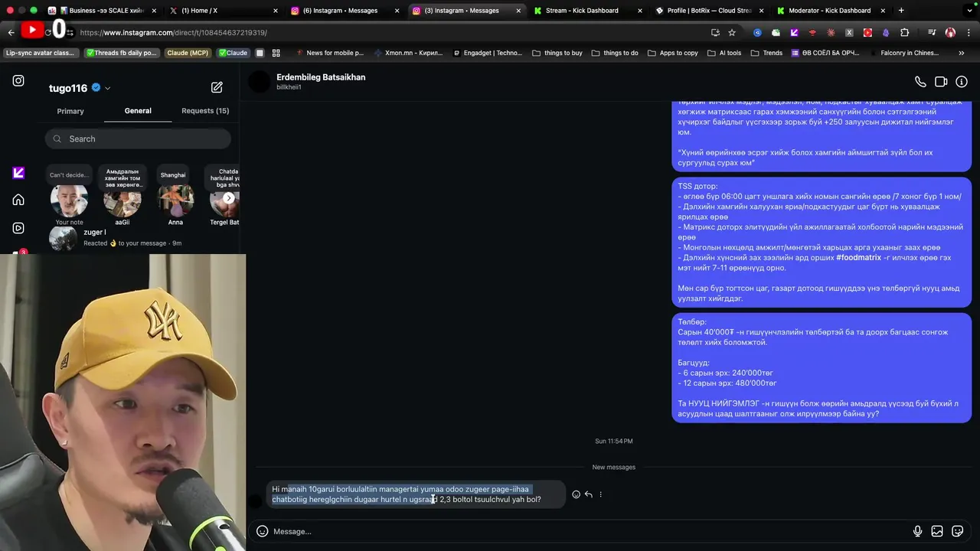
Task: Open browser extensions puzzle icon
Action: pyautogui.click(x=904, y=33)
